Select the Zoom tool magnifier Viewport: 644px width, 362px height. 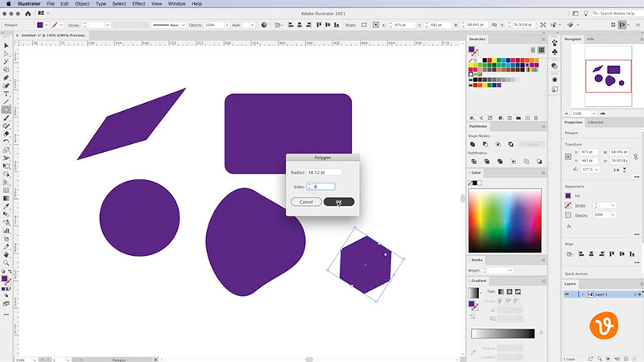(x=6, y=263)
